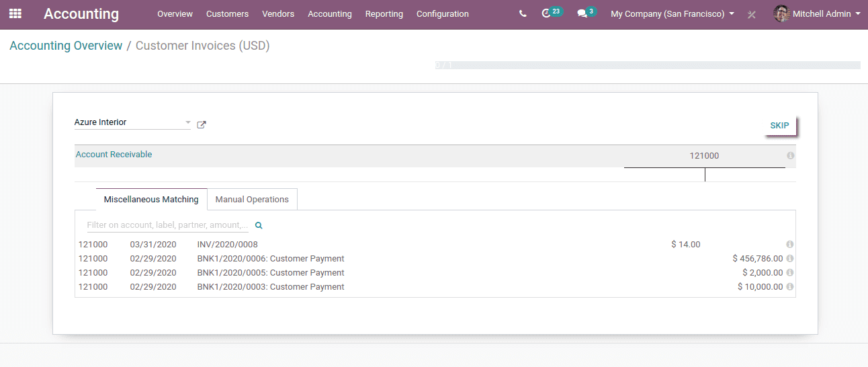
Task: Select the INV/2020/0008 entry
Action: click(x=227, y=245)
